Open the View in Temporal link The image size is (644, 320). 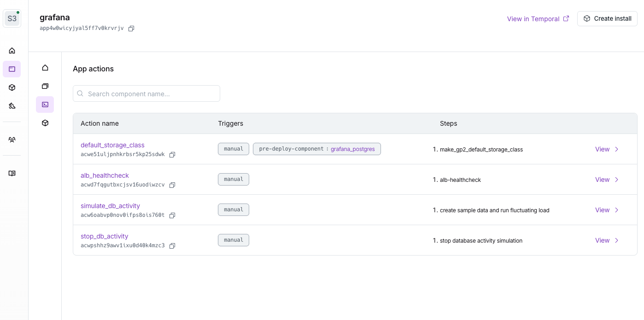[533, 19]
